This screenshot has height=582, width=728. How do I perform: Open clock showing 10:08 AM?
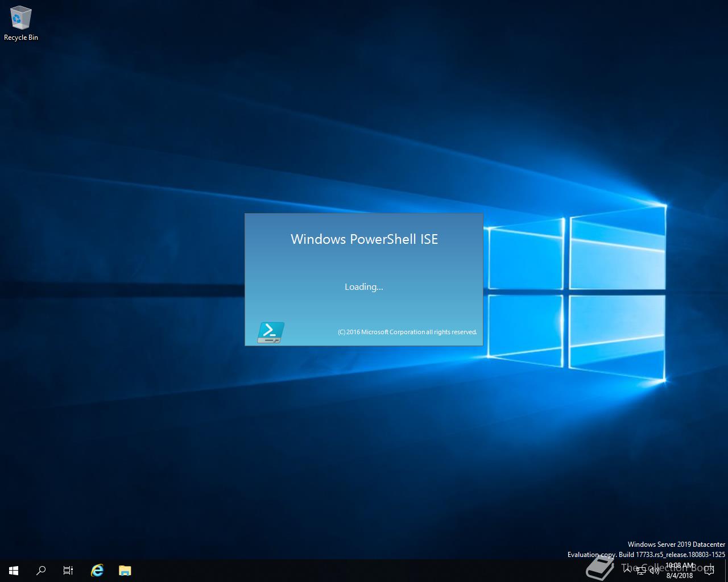680,570
